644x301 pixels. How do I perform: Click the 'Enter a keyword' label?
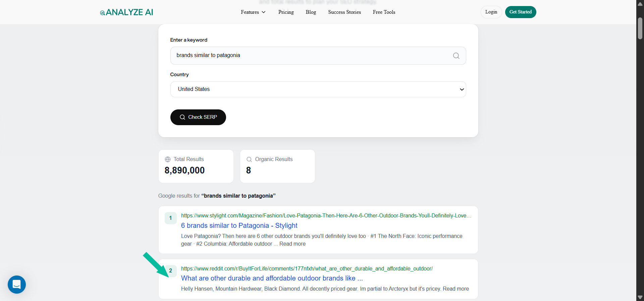(189, 40)
